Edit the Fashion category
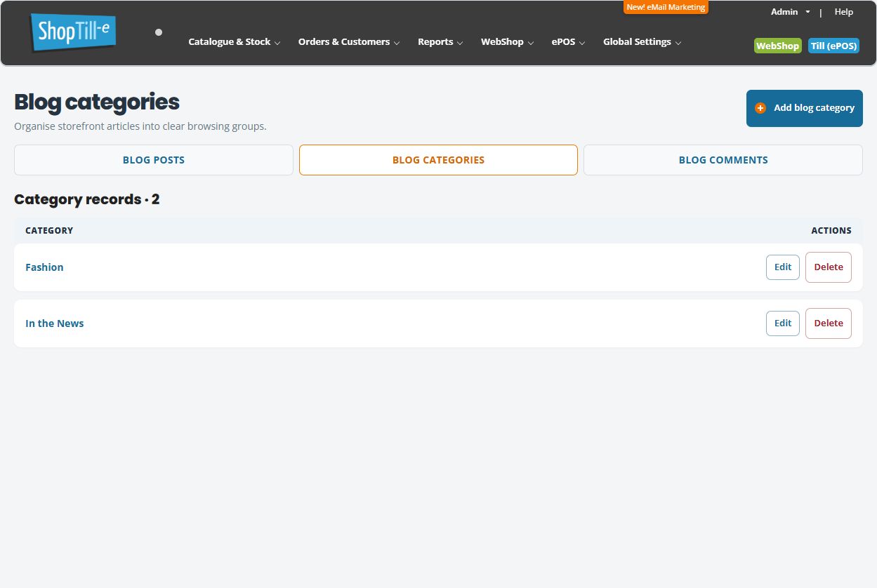 pyautogui.click(x=783, y=267)
